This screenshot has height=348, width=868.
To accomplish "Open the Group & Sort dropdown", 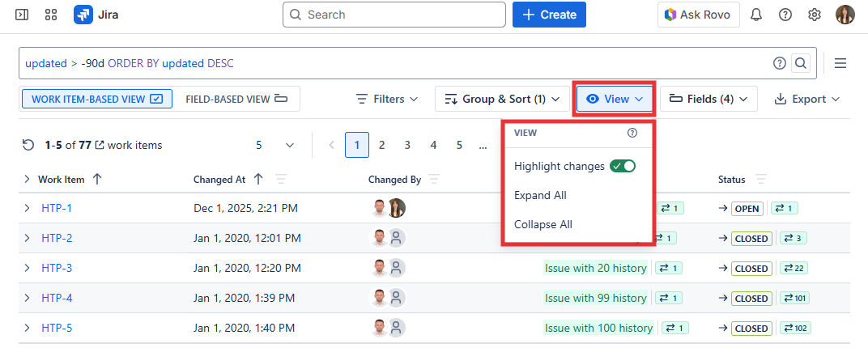I will pos(501,99).
